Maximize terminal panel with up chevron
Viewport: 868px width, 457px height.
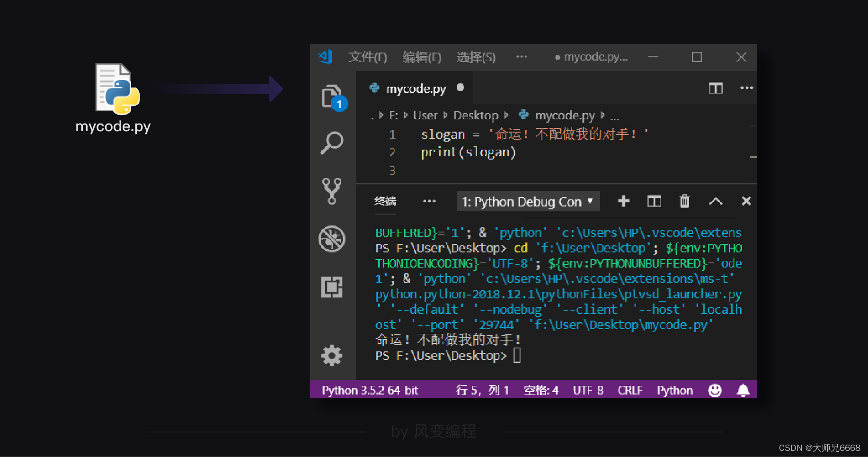coord(716,201)
